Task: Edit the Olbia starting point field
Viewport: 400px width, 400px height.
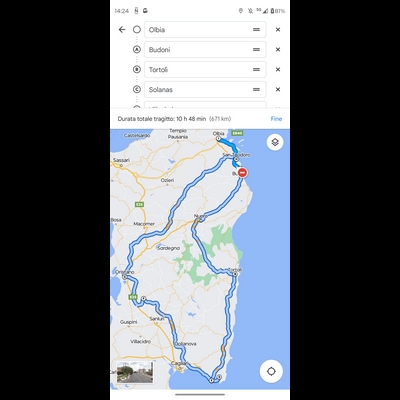Action: 205,30
